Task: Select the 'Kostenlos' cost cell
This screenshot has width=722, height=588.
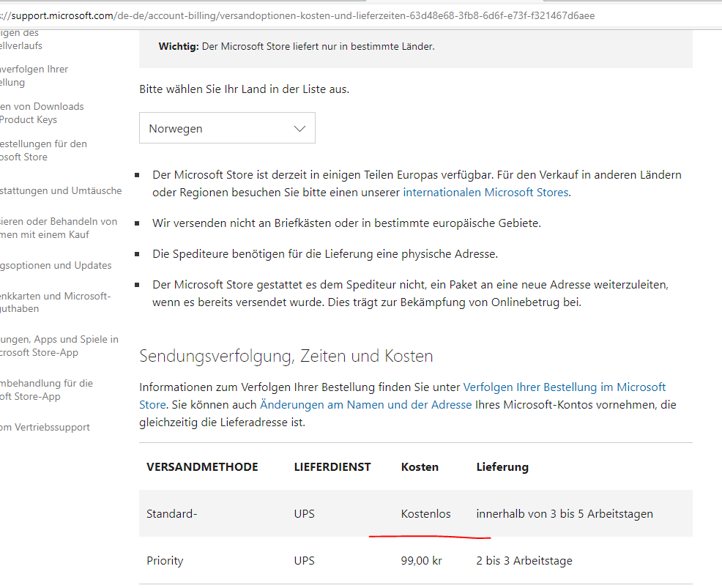Action: [x=426, y=514]
